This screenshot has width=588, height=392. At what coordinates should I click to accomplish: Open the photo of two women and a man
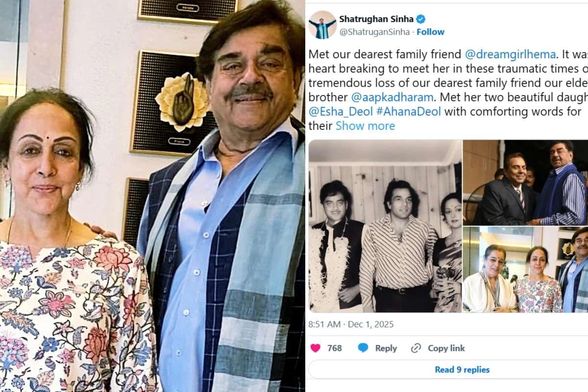[x=525, y=269]
